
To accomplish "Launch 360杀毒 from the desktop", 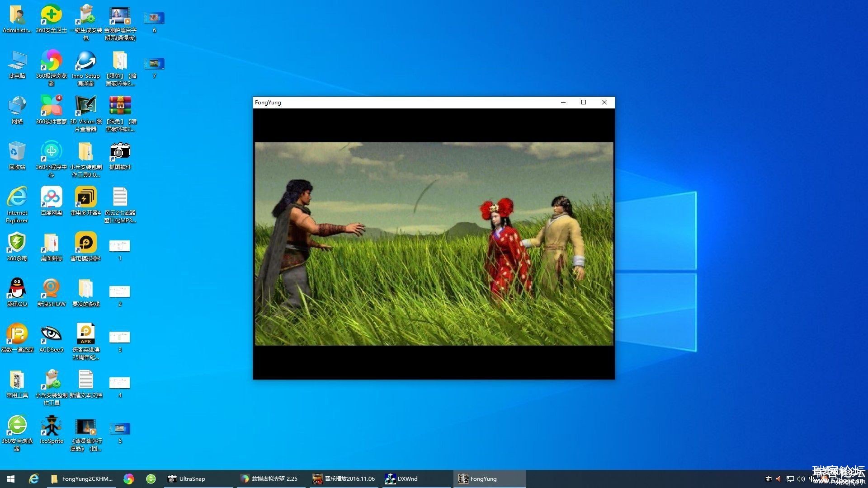I will (17, 248).
